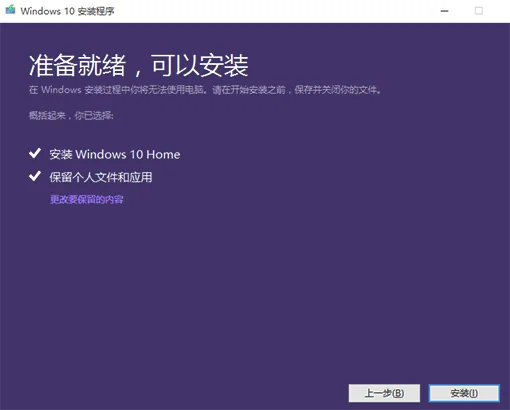Click the Home word in install summary

tap(163, 154)
